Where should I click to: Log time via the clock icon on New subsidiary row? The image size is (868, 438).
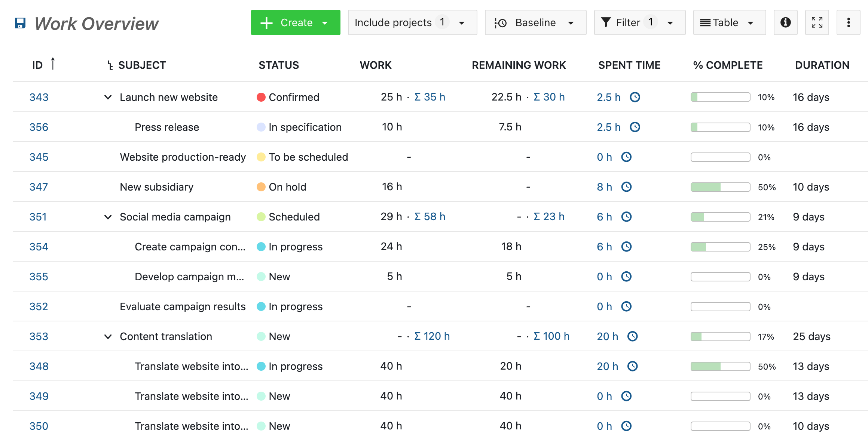click(x=627, y=187)
